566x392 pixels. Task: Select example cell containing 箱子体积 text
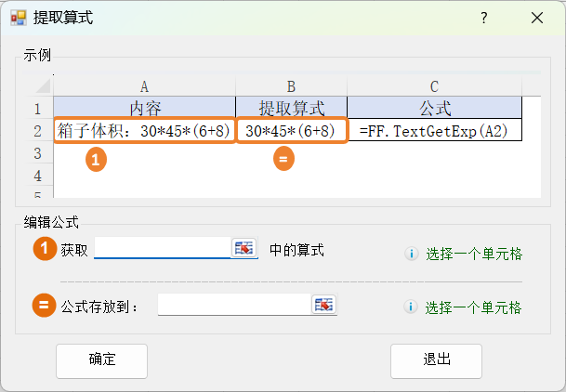[x=144, y=131]
